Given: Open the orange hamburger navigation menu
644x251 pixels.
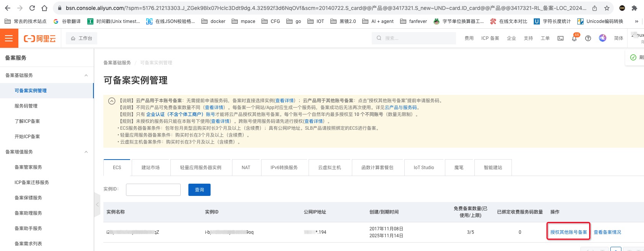Looking at the screenshot, I should pyautogui.click(x=9, y=38).
